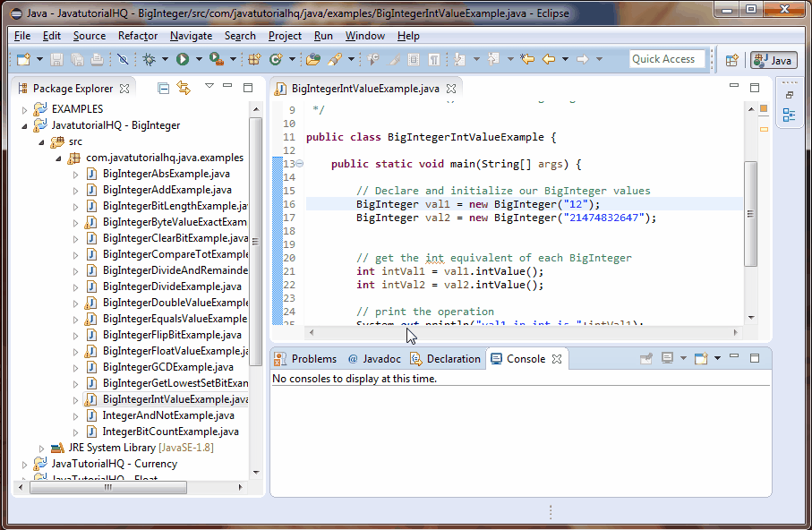Open the Run button dropdown arrow
Screen dimensions: 812x530
[x=199, y=59]
